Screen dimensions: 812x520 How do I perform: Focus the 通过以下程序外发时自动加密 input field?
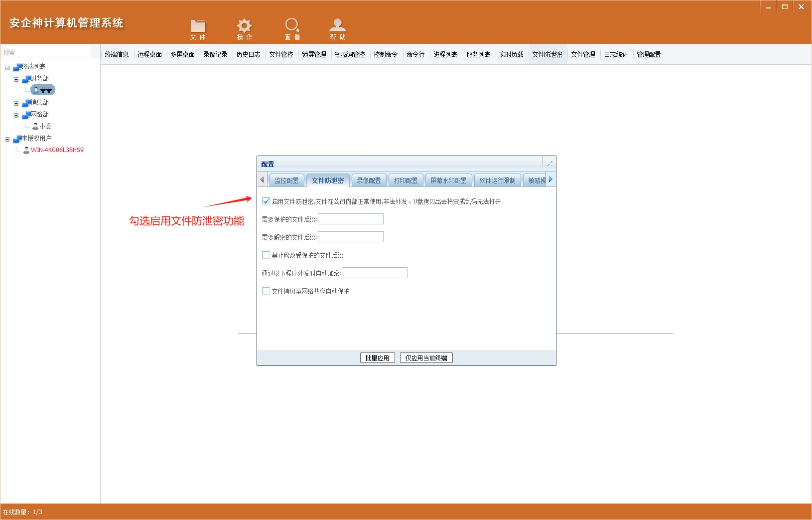tap(375, 273)
